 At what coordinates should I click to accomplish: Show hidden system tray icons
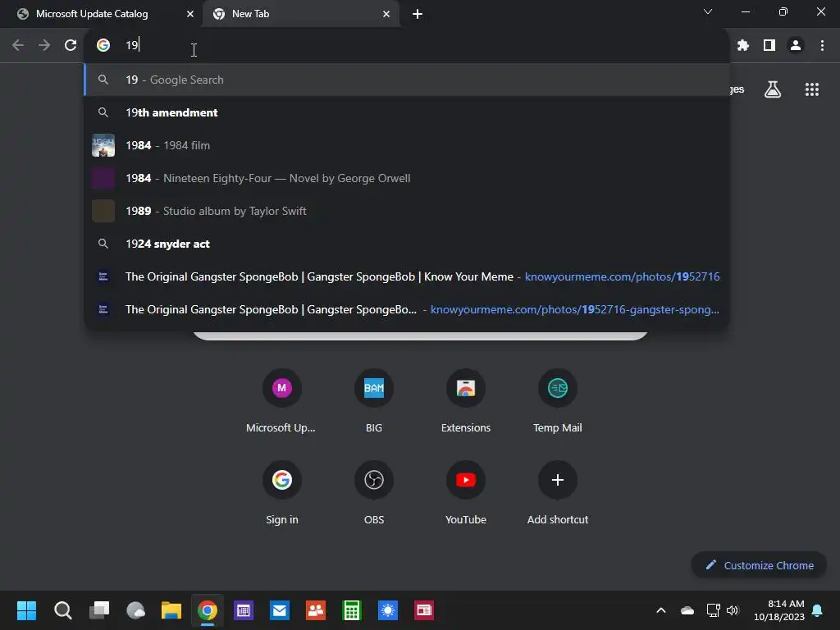pyautogui.click(x=661, y=610)
